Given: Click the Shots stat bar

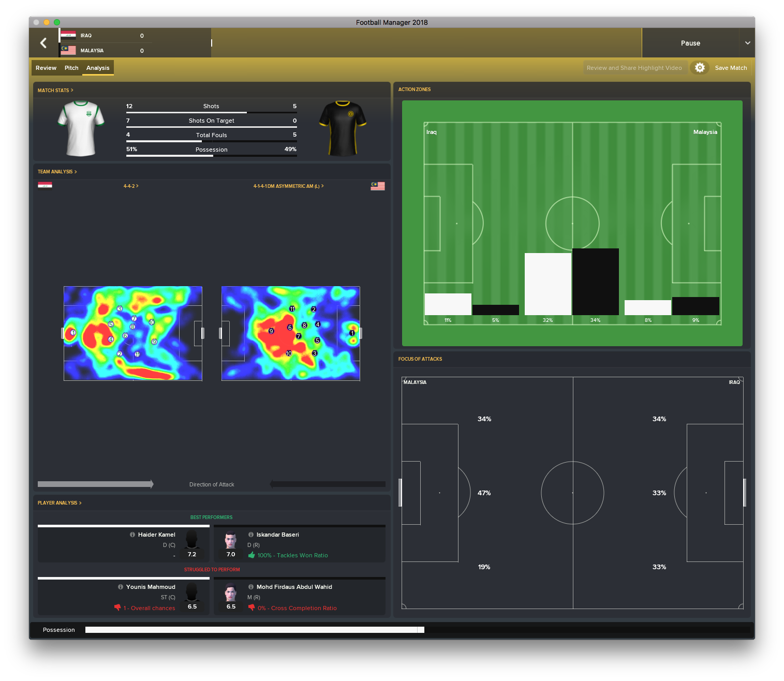Looking at the screenshot, I should click(x=212, y=112).
